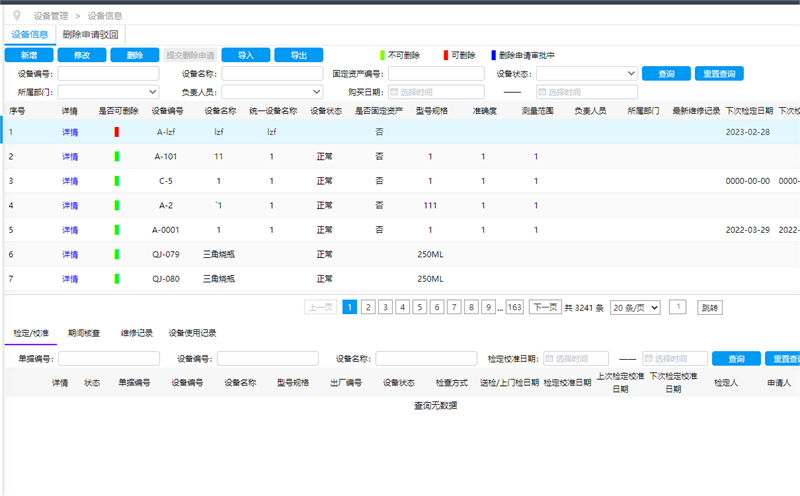Click the 导出 button
Image resolution: width=800 pixels, height=496 pixels.
[x=297, y=55]
